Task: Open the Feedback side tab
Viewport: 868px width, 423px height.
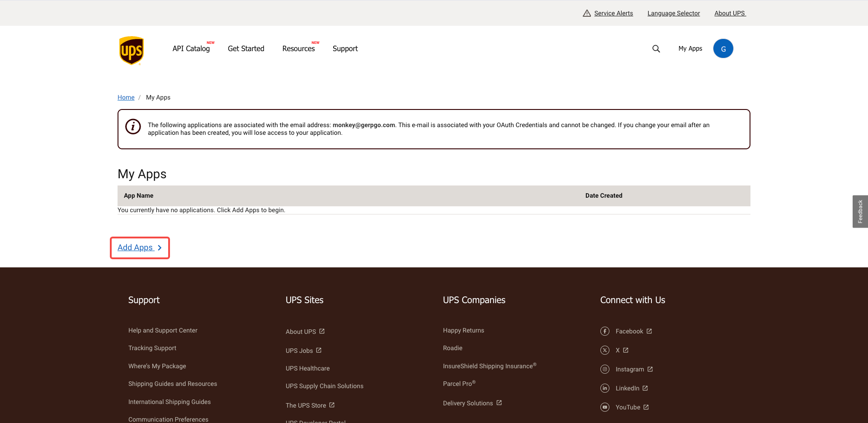Action: pos(860,211)
